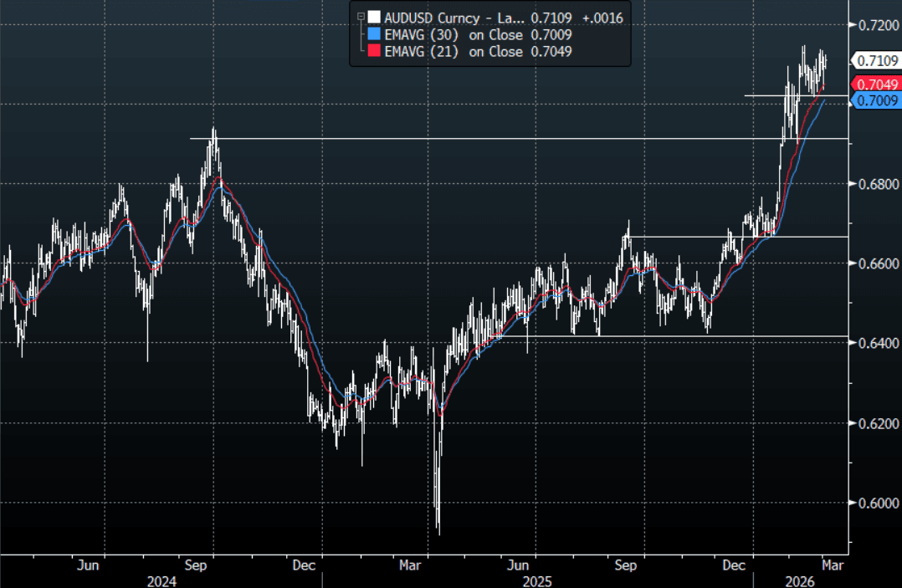Select the EMAVG (21) on Close legend entry

click(x=478, y=51)
